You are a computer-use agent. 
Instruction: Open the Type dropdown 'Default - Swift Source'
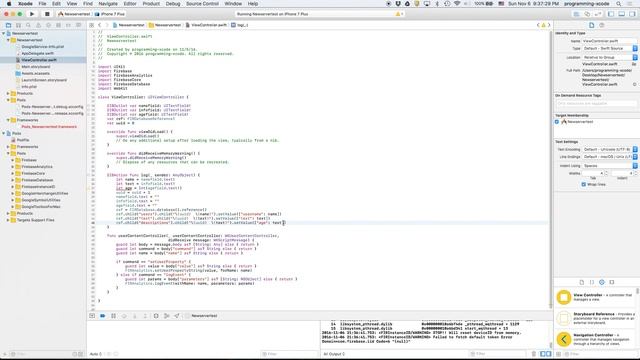tap(610, 48)
